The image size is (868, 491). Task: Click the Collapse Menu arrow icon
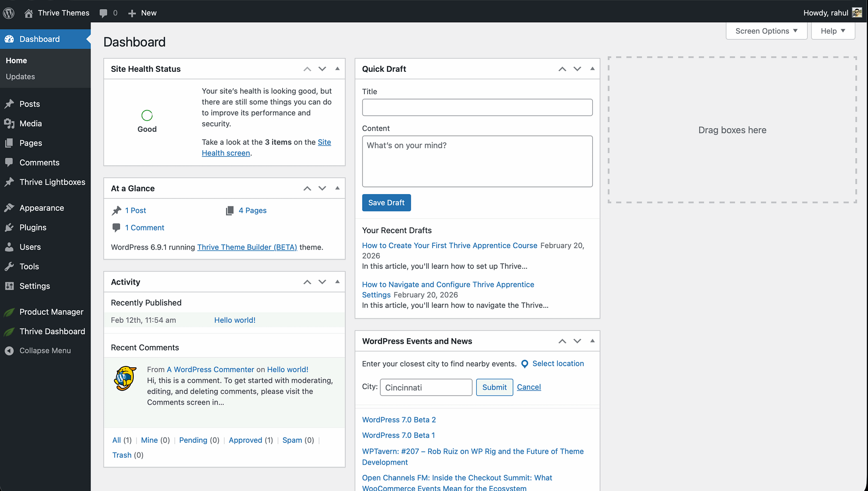(x=9, y=351)
